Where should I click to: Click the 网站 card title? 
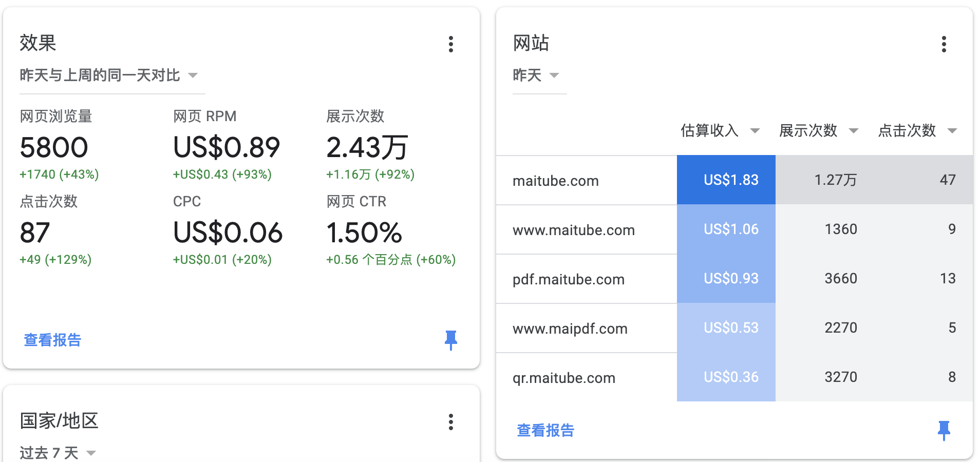pyautogui.click(x=531, y=43)
